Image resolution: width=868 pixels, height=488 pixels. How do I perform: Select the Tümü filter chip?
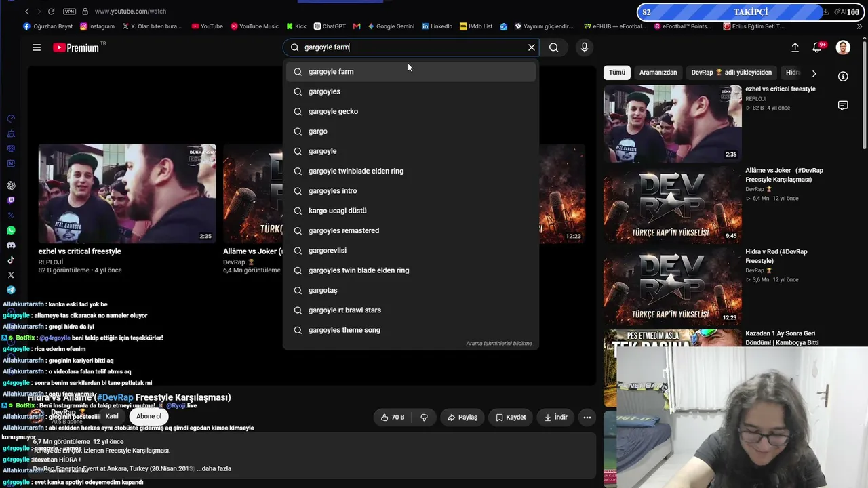point(616,73)
